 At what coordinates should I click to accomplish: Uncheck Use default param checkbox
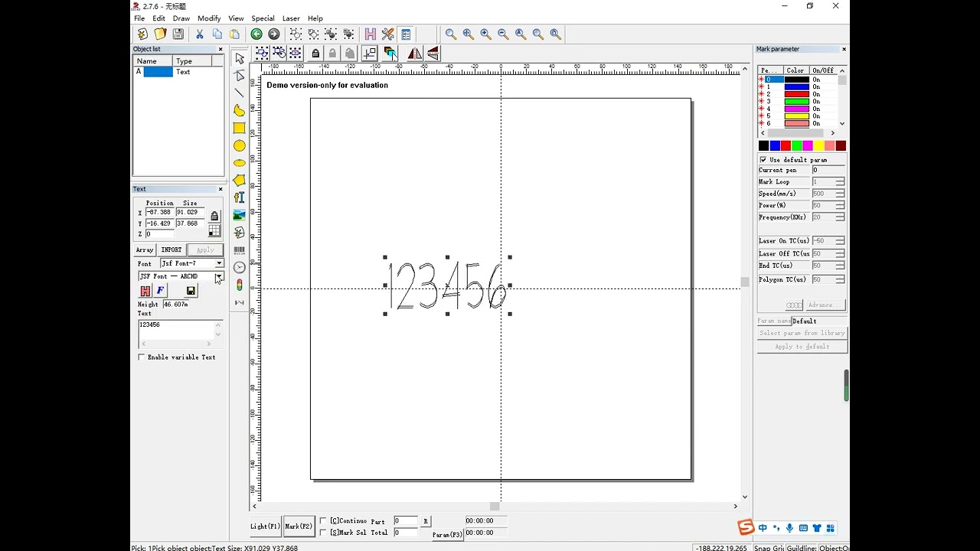tap(763, 160)
